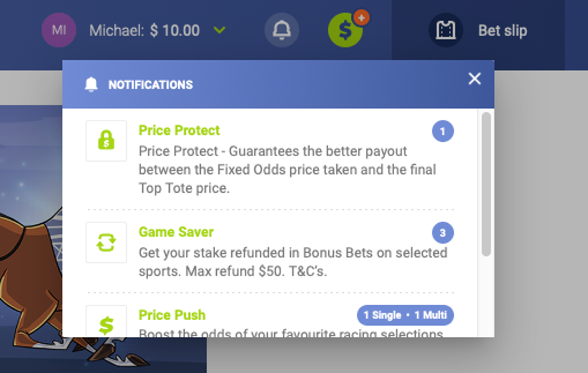This screenshot has height=373, width=588.
Task: Open the Price Push heading link
Action: pos(172,315)
